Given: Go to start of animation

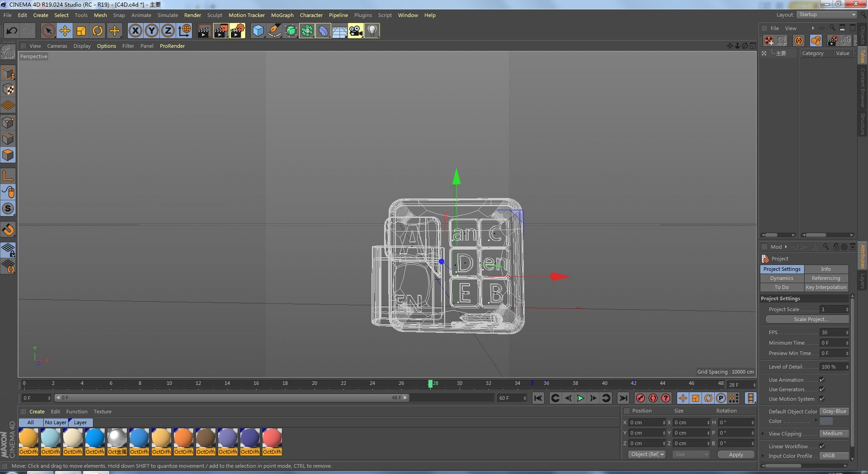Looking at the screenshot, I should (538, 398).
